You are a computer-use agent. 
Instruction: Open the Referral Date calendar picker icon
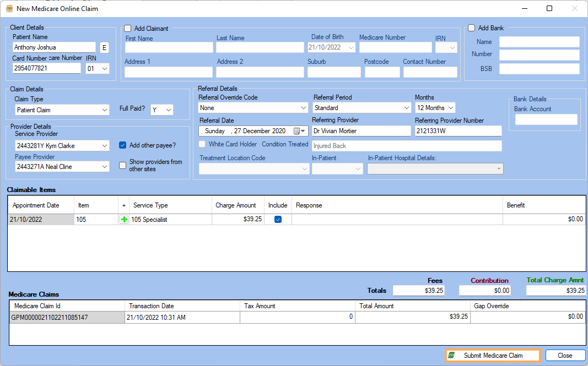(x=299, y=131)
